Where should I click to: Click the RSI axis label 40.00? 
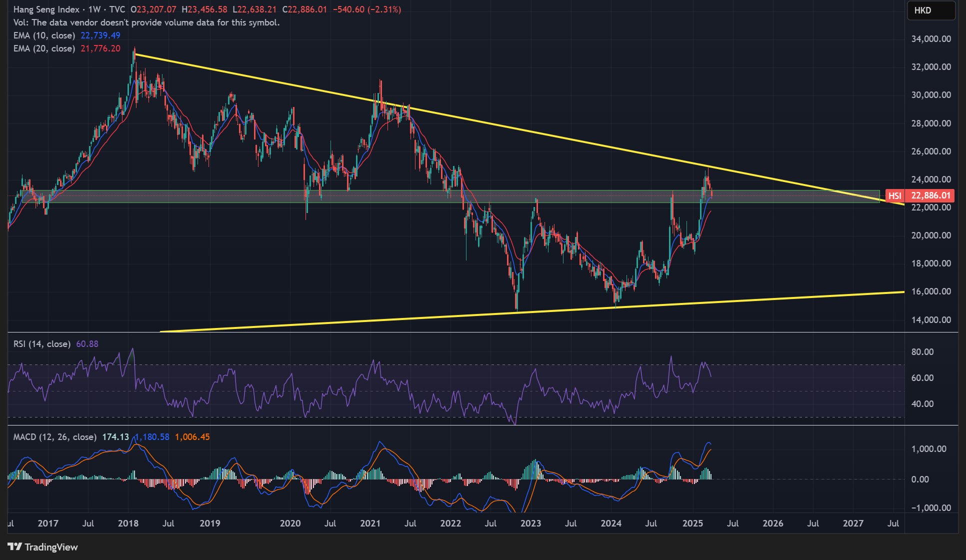[922, 404]
